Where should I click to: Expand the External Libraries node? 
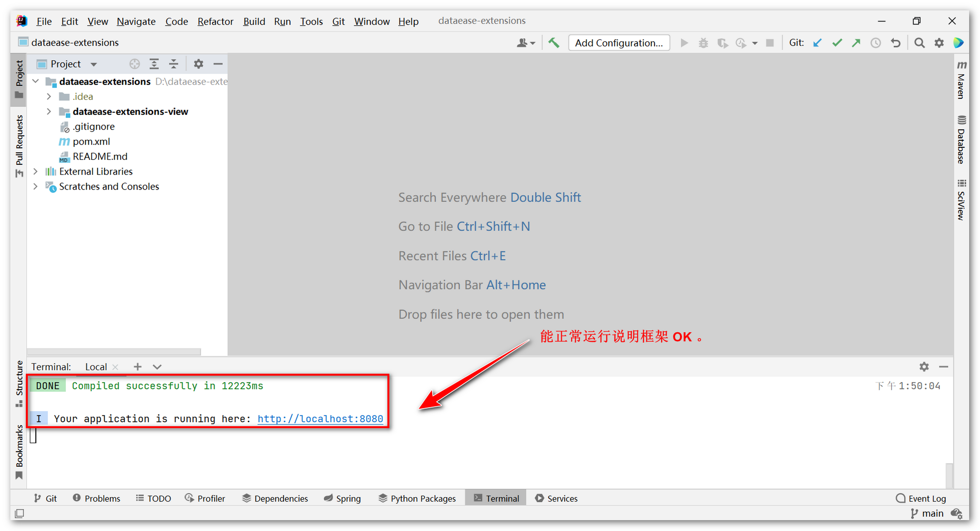(x=35, y=171)
